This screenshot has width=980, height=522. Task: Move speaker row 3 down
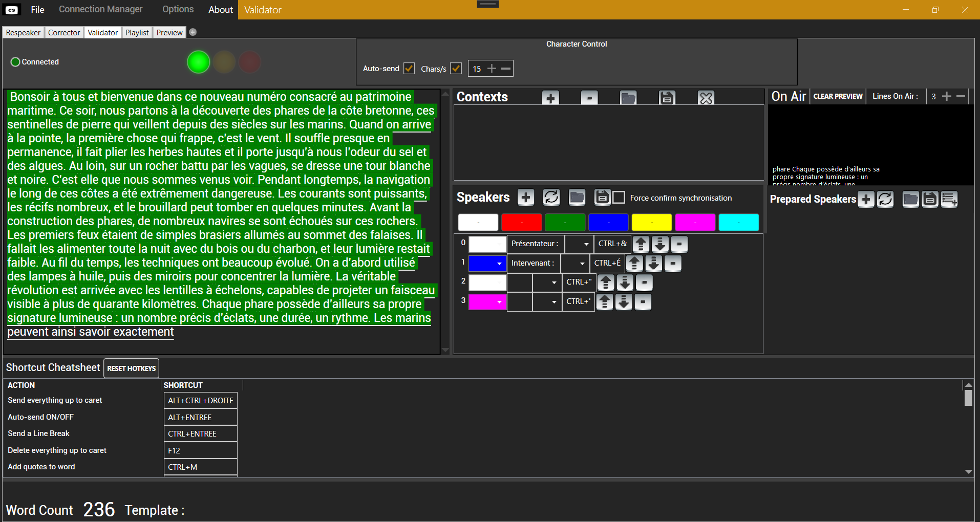(624, 302)
